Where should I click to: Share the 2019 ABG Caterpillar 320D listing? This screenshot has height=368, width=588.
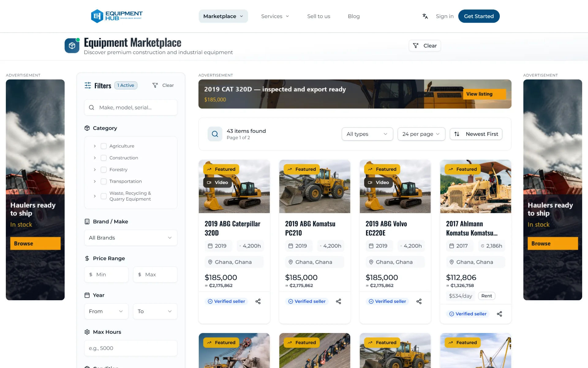258,301
